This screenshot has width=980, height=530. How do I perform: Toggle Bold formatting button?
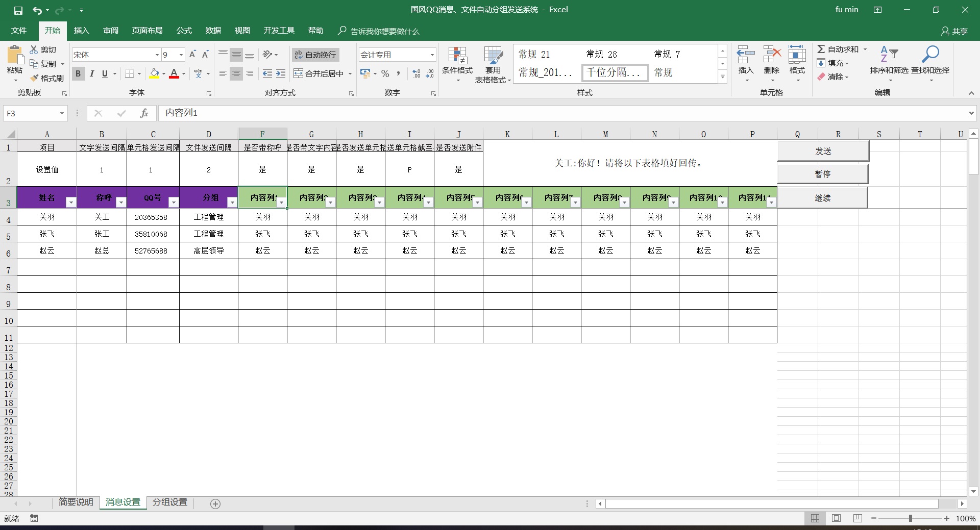(78, 73)
